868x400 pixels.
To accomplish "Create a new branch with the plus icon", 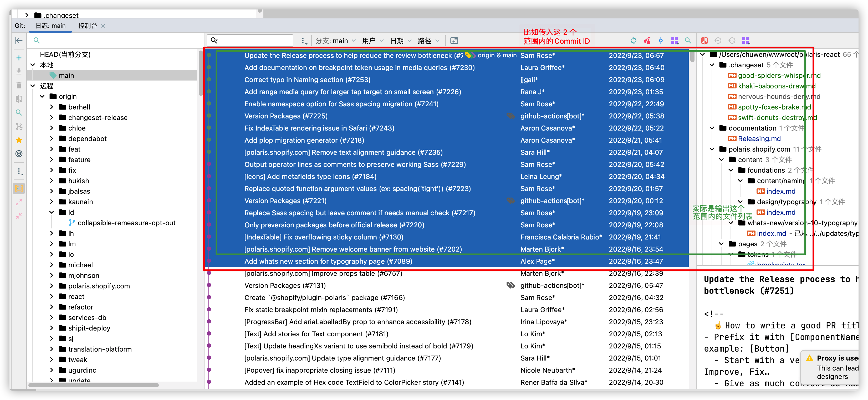I will pos(19,58).
